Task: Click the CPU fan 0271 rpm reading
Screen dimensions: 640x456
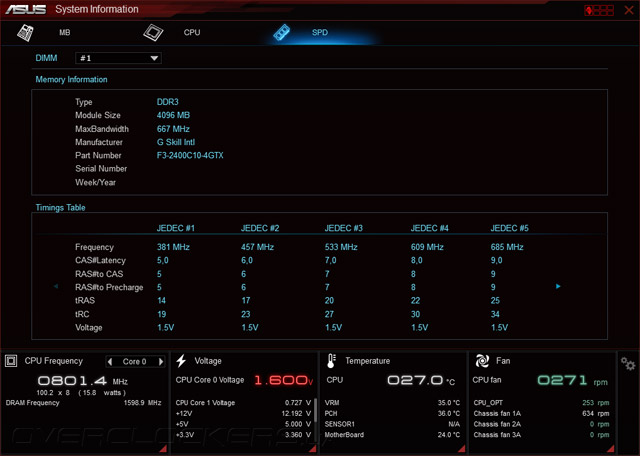Action: 572,380
